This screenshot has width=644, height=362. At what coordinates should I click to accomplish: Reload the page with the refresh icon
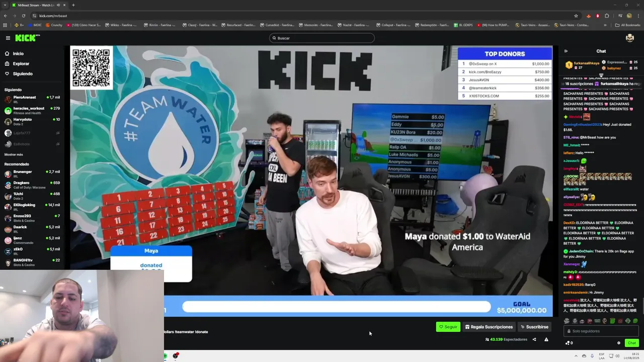coord(23,16)
